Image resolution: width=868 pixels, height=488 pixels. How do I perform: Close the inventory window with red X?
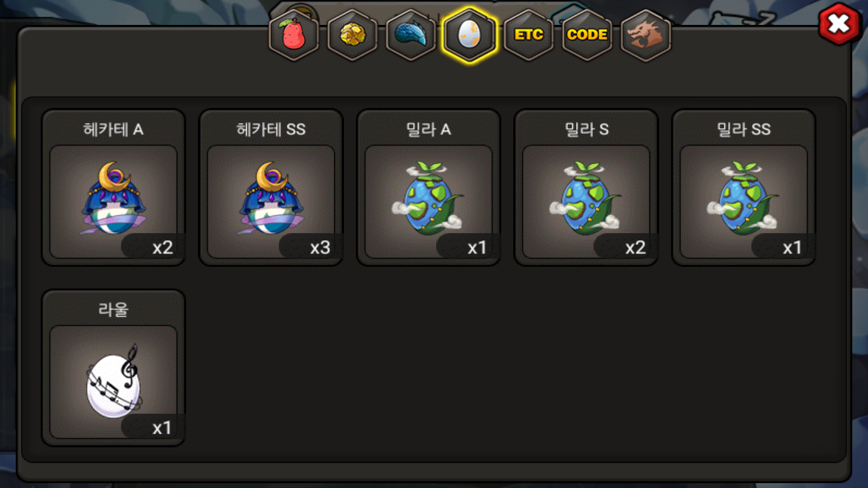839,24
